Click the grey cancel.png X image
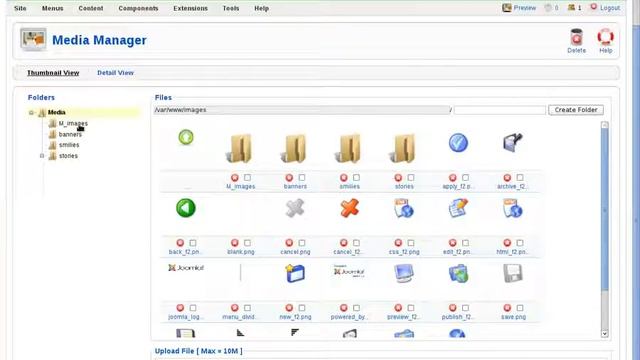Screen dimensions: 640x360 [x=295, y=208]
